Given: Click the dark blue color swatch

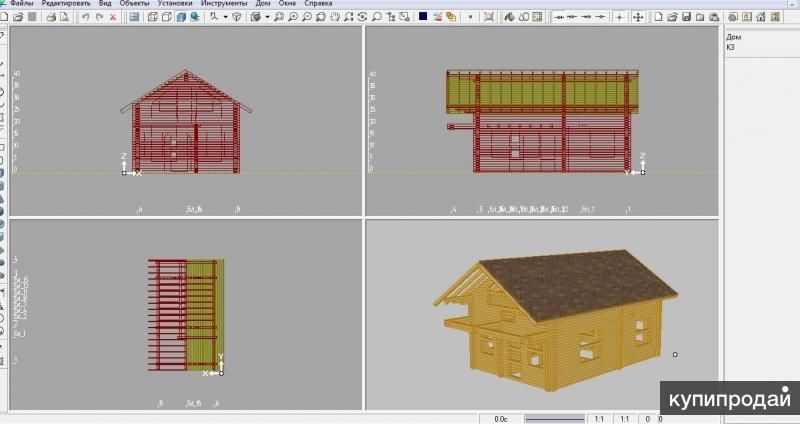Looking at the screenshot, I should coord(423,16).
